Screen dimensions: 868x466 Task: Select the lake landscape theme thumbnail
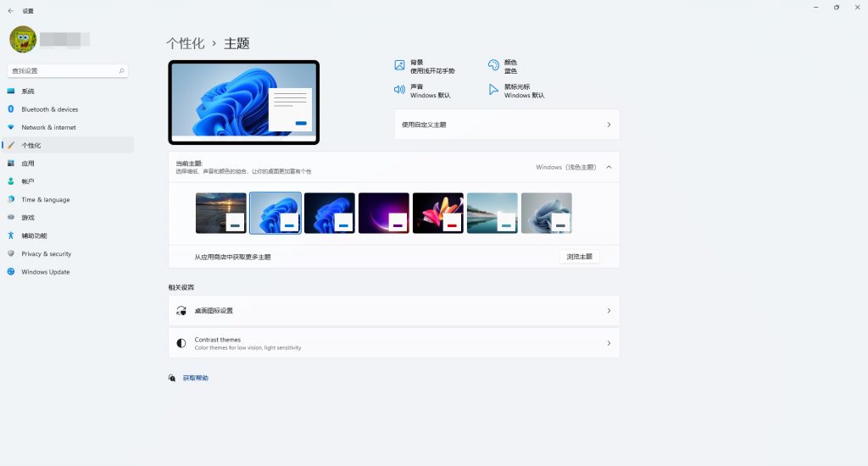(x=492, y=213)
